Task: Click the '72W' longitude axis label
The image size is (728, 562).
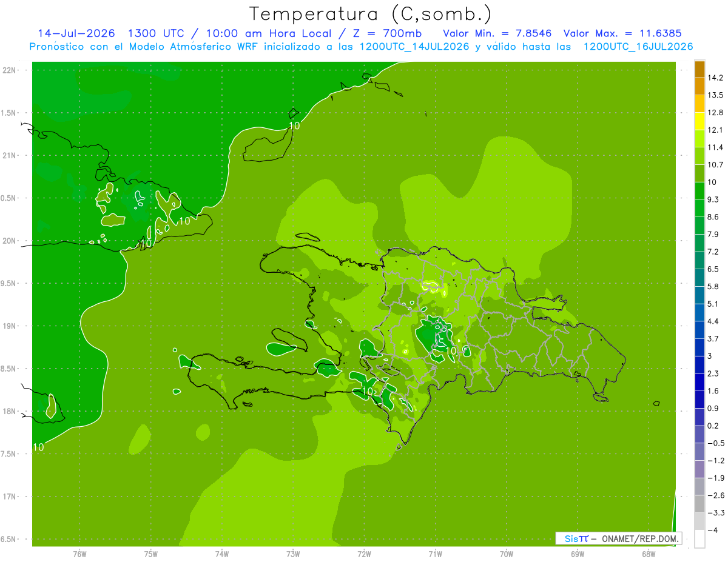Action: 364,554
